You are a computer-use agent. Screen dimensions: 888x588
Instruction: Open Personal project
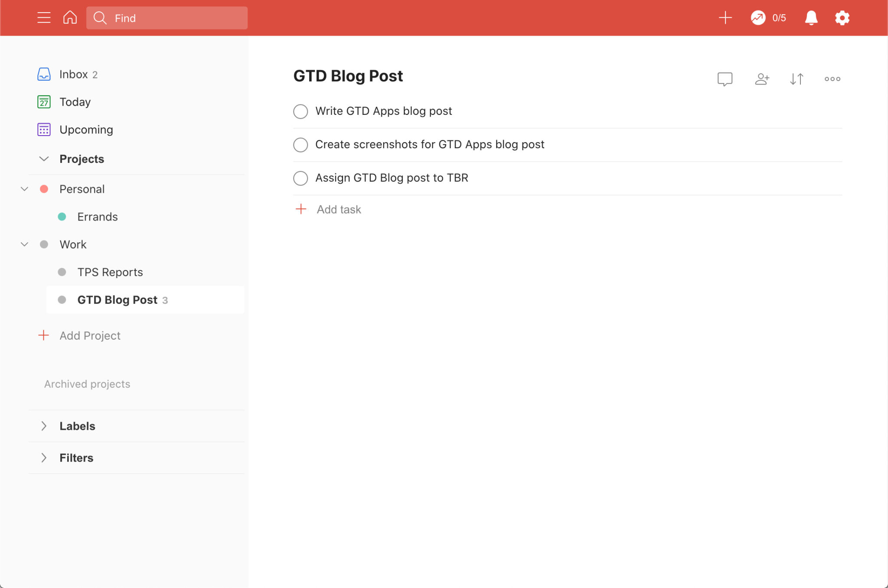tap(82, 189)
